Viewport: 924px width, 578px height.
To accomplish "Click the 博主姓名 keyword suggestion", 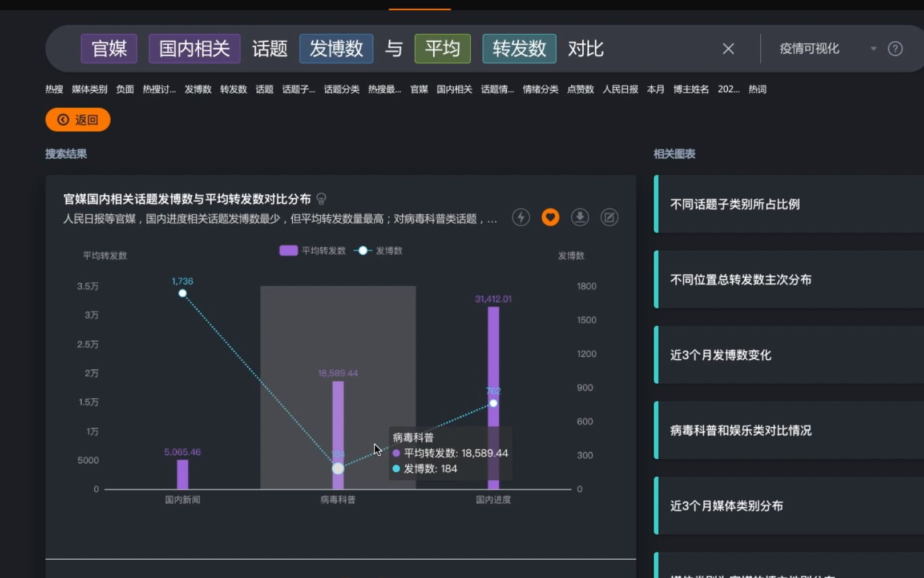I will coord(691,89).
